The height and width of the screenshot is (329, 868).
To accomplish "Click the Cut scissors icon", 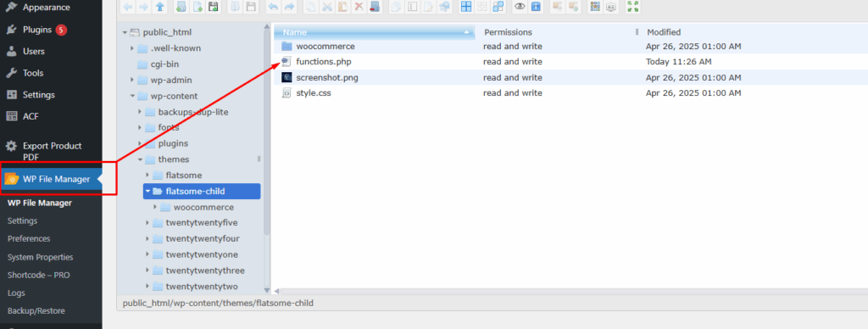I will pyautogui.click(x=327, y=7).
